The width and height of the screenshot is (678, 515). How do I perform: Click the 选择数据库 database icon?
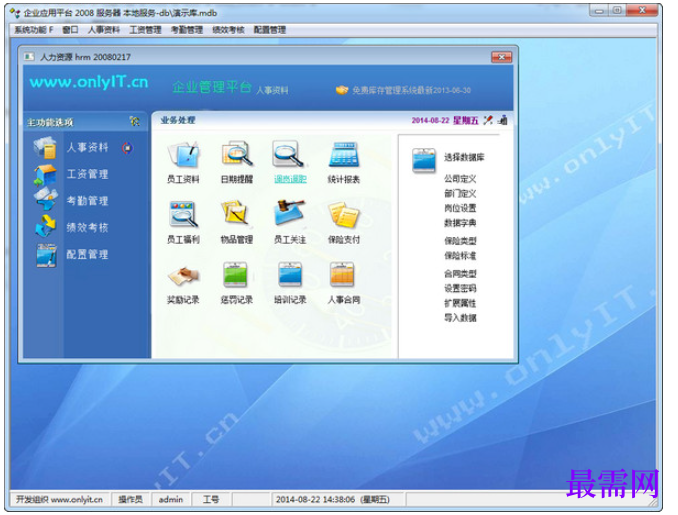click(x=424, y=160)
